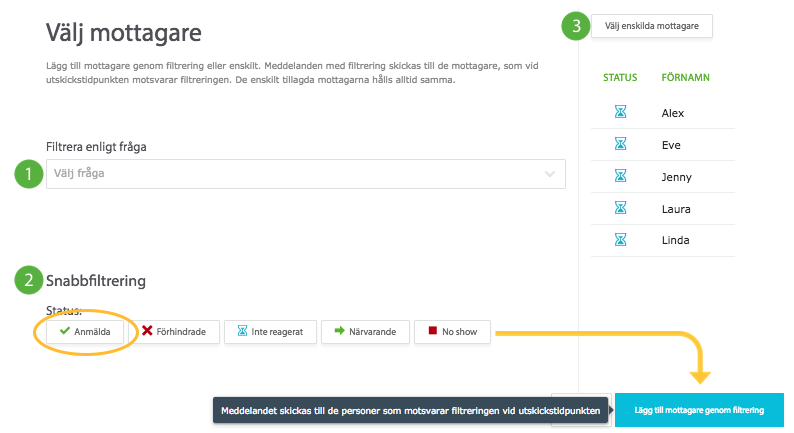The width and height of the screenshot is (794, 433).
Task: Click the hourglass status icon beside Alex
Action: point(620,112)
